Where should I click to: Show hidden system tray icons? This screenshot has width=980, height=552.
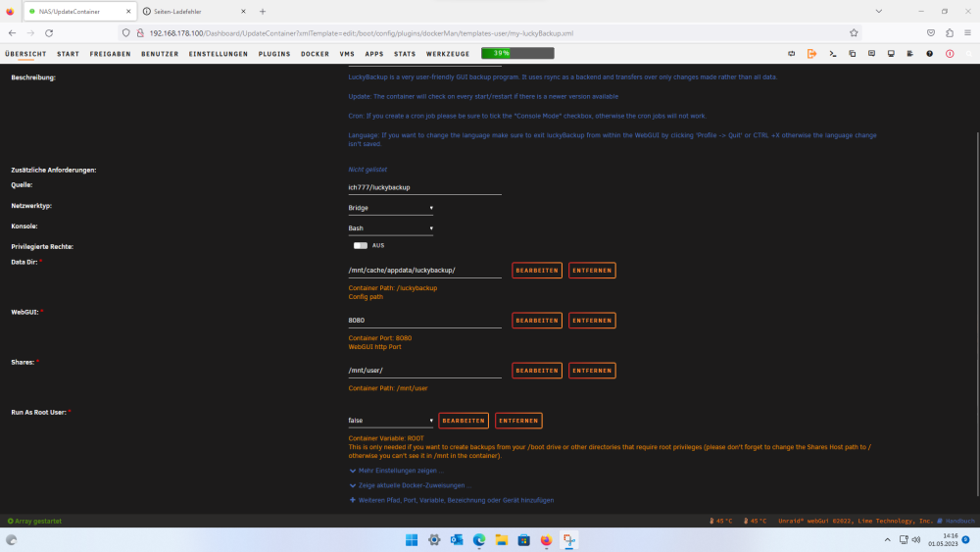[887, 539]
